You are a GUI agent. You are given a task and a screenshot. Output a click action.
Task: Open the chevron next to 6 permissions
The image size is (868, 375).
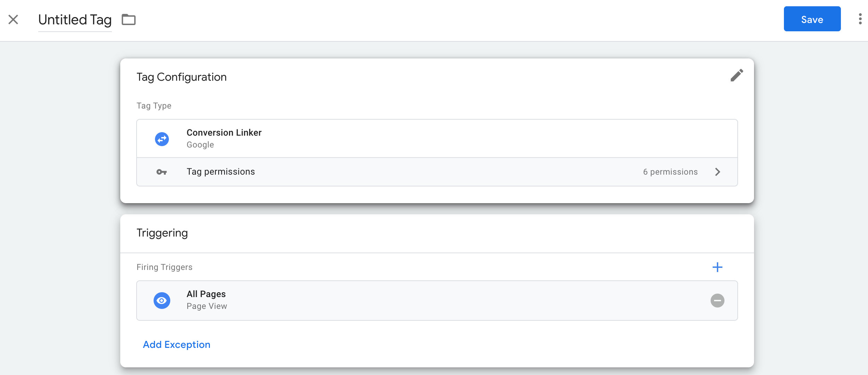coord(718,171)
